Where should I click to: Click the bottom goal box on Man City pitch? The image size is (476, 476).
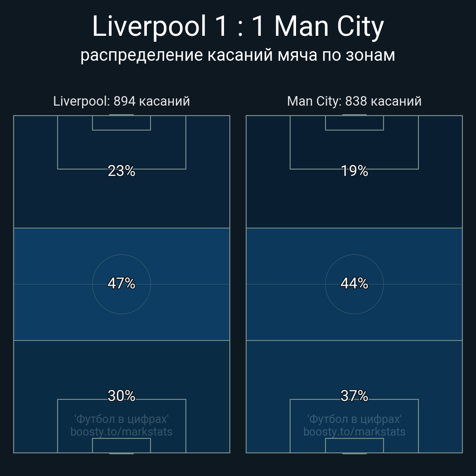click(x=354, y=445)
